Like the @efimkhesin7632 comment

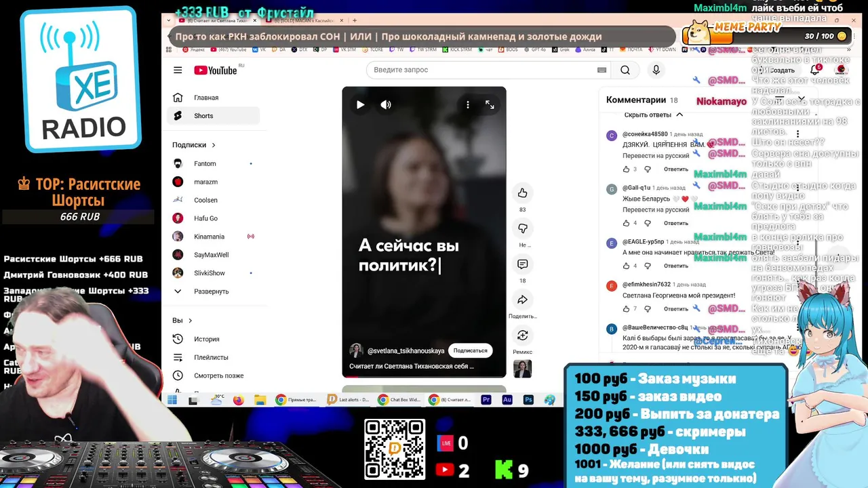[626, 309]
